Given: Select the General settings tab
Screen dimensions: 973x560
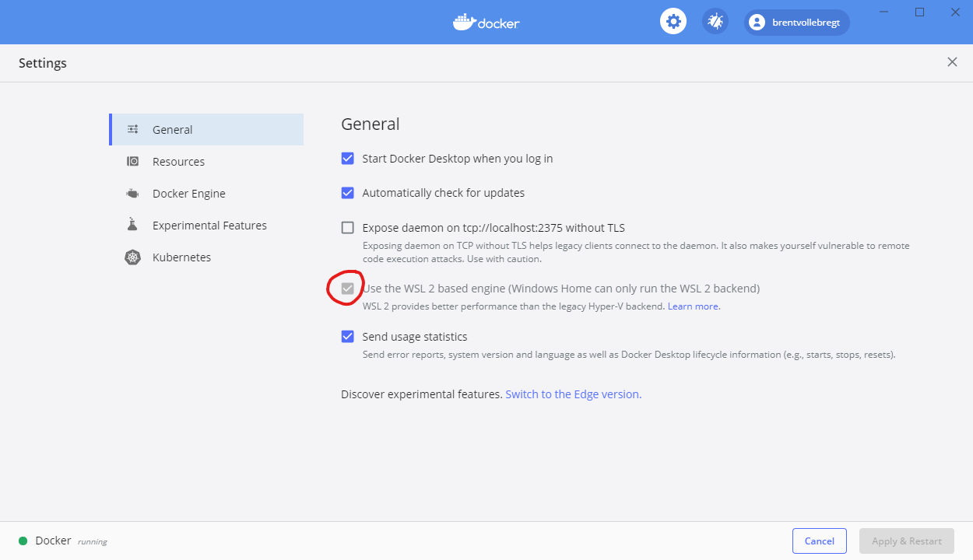Looking at the screenshot, I should coord(206,129).
